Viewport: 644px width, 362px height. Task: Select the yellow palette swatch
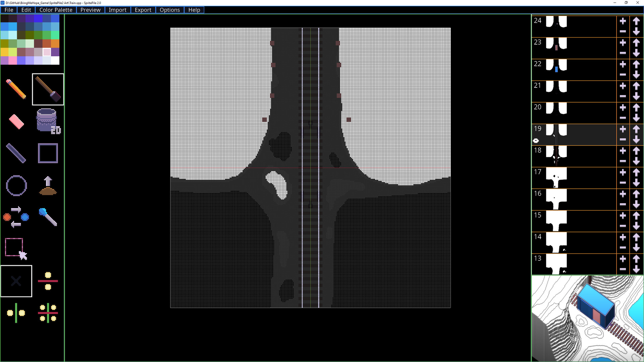point(5,52)
